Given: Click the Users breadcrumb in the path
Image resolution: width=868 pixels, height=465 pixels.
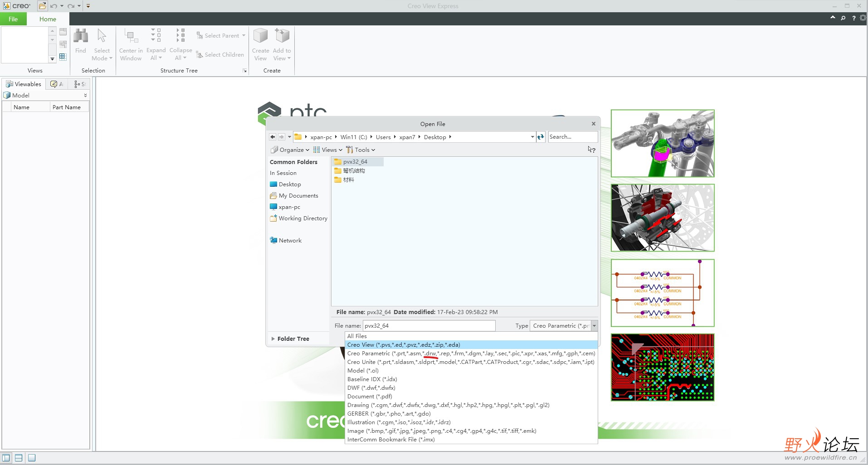Looking at the screenshot, I should pos(383,137).
